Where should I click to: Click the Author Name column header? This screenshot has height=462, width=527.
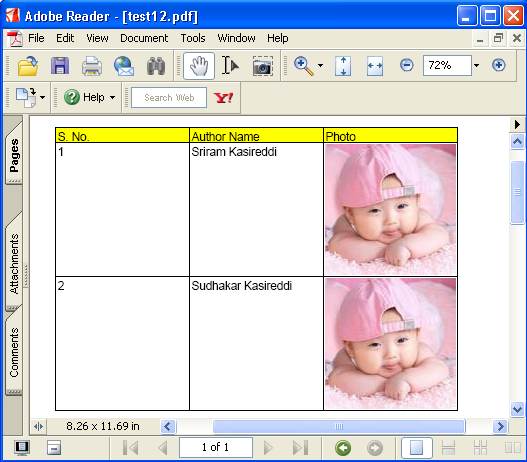click(x=256, y=136)
